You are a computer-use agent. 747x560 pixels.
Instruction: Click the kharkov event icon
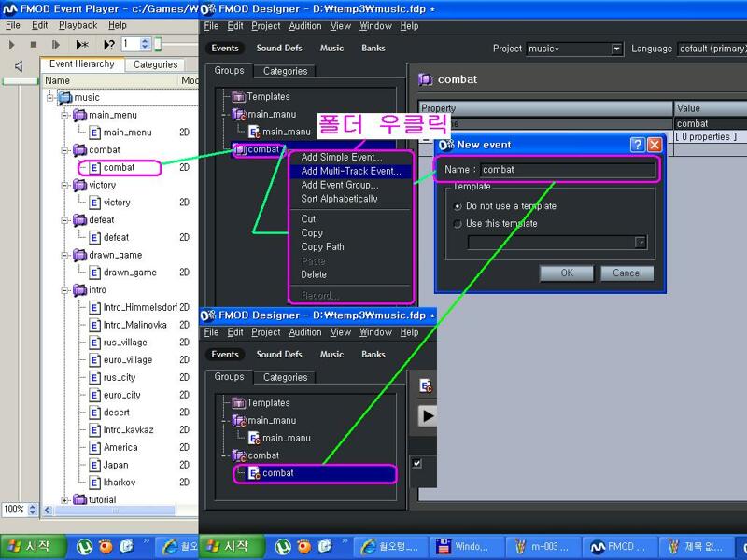[x=95, y=483]
